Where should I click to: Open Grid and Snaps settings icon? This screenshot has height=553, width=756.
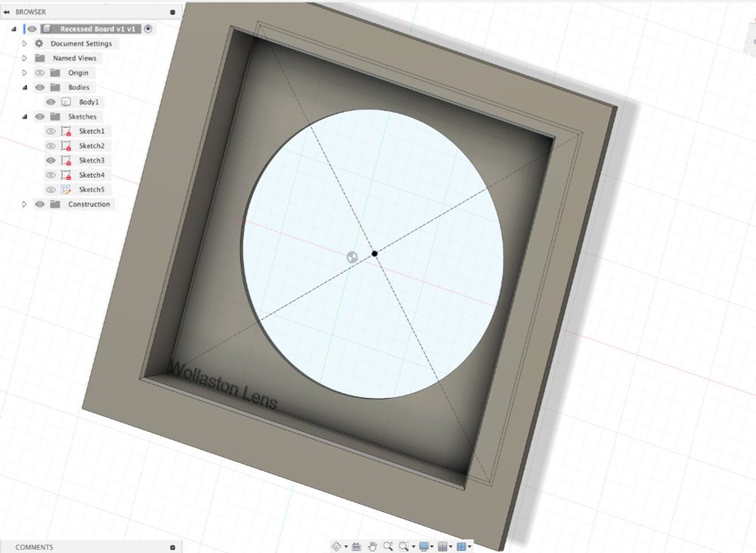(443, 546)
